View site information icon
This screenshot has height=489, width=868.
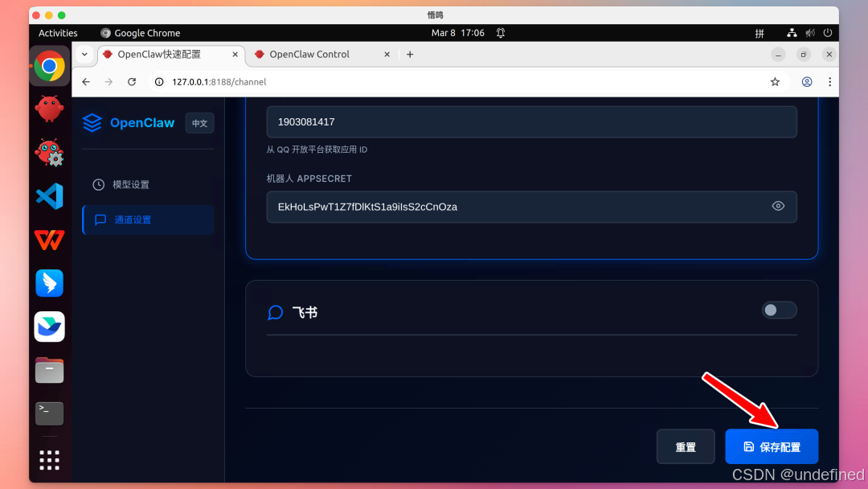point(159,82)
